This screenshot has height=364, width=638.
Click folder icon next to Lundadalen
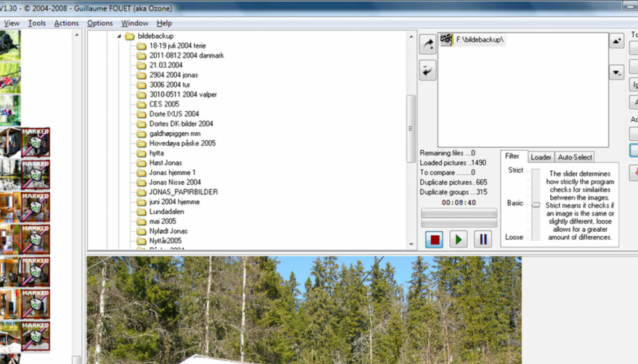(x=141, y=211)
